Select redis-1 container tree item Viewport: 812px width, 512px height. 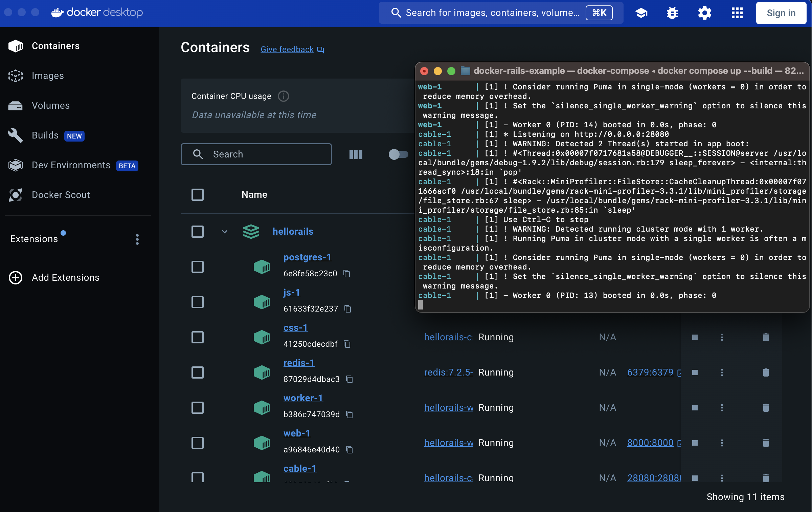point(299,362)
